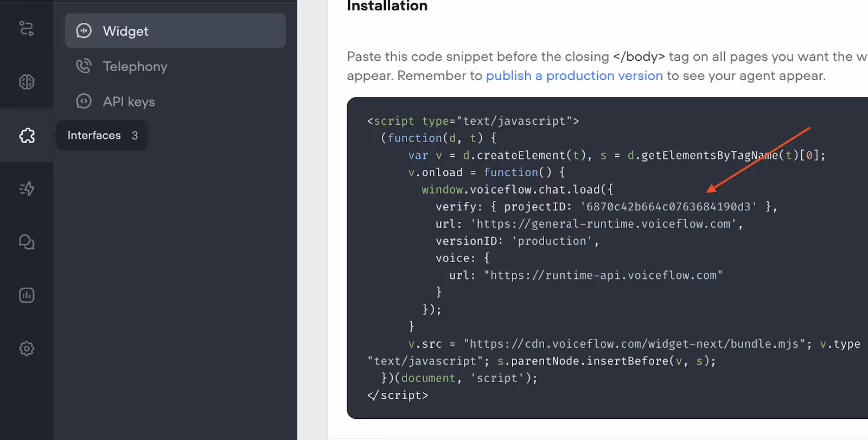This screenshot has width=868, height=440.
Task: Click the })(document, 'script') line
Action: coord(459,378)
